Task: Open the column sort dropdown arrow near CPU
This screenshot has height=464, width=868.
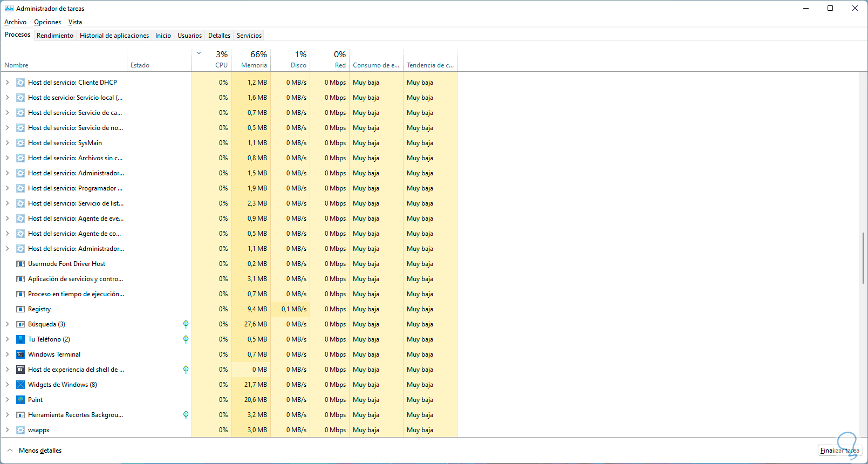Action: [199, 53]
